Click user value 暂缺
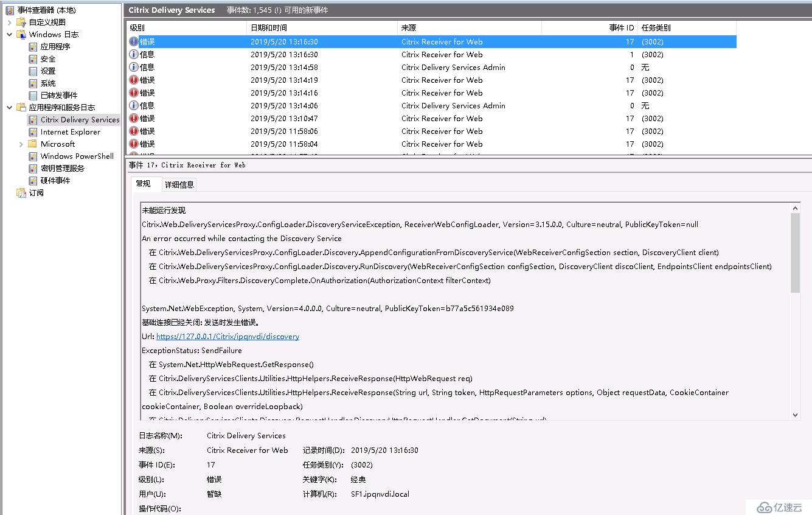Screen dimensions: 812x515 (214, 494)
